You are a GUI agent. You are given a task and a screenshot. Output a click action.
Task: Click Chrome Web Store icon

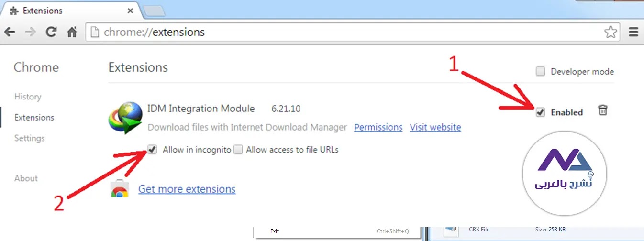point(119,189)
